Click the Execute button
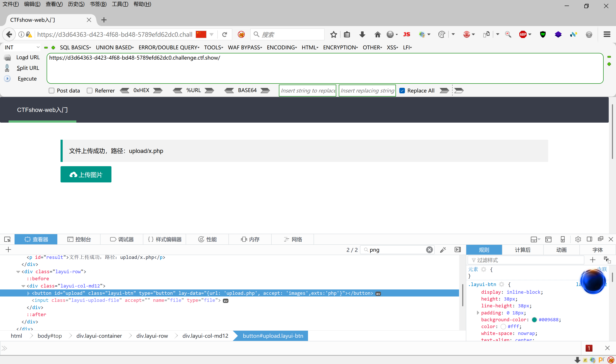Image resolution: width=616 pixels, height=364 pixels. (27, 79)
